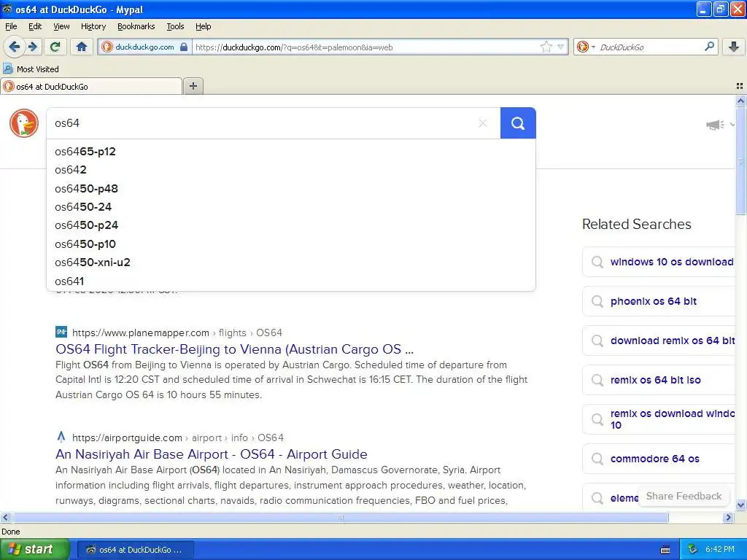The width and height of the screenshot is (747, 560).
Task: Open the search engine selector dropdown
Action: pos(586,47)
